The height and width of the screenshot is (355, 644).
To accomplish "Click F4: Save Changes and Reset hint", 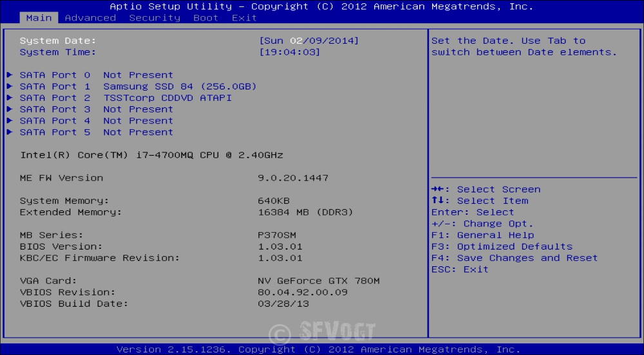I will pyautogui.click(x=515, y=259).
